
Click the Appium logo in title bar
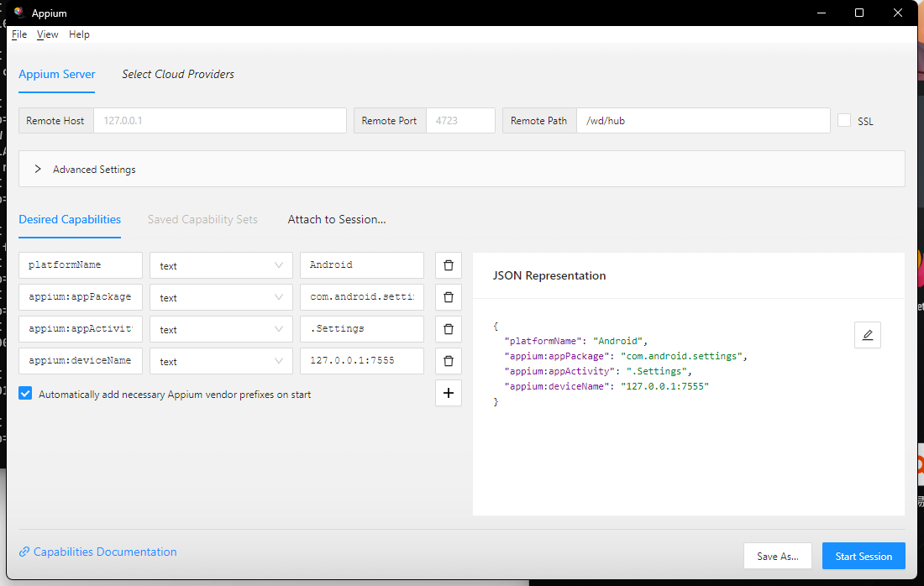click(18, 13)
